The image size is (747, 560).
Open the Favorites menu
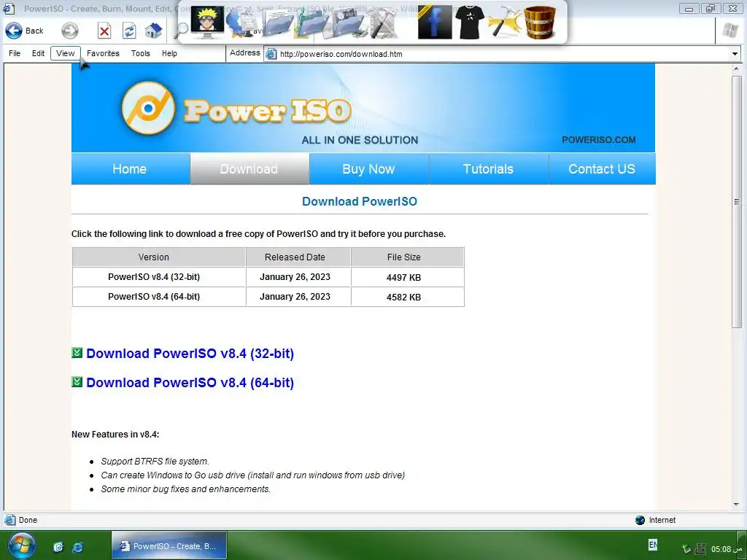coord(103,53)
